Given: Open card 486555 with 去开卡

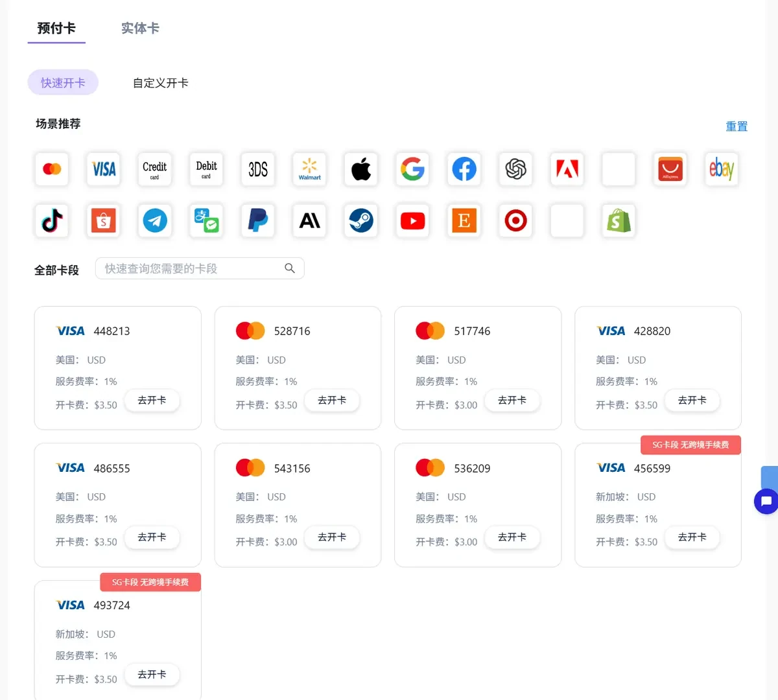Looking at the screenshot, I should (x=152, y=537).
